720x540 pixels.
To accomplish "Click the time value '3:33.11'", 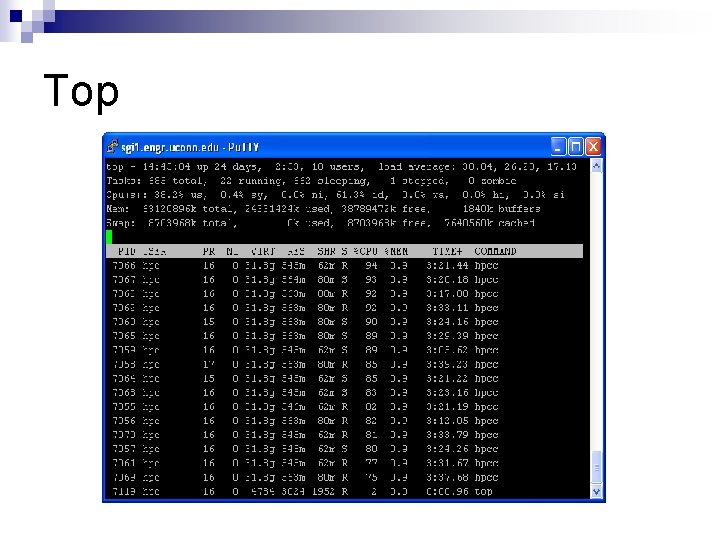I will tap(447, 308).
